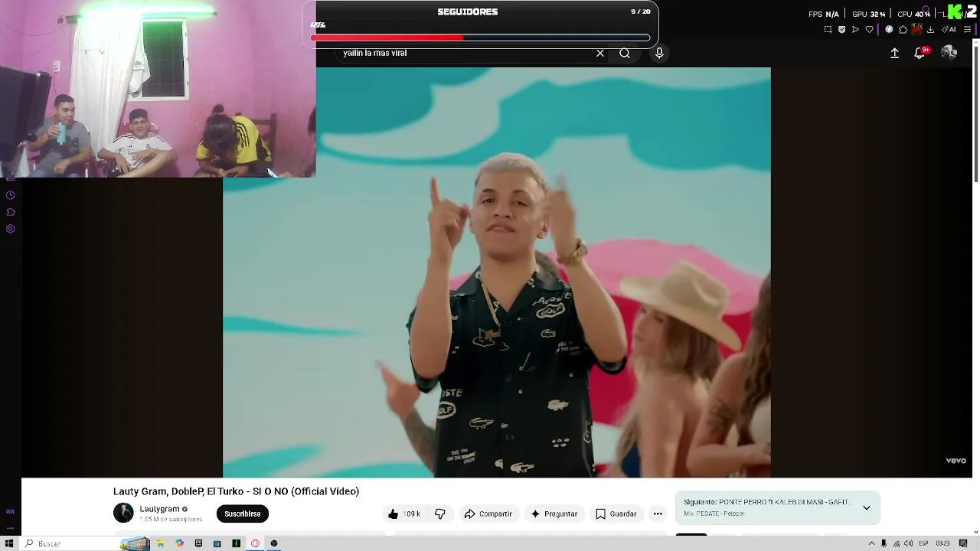The width and height of the screenshot is (980, 551).
Task: Open the sidebar three-dots more menu
Action: point(11,528)
